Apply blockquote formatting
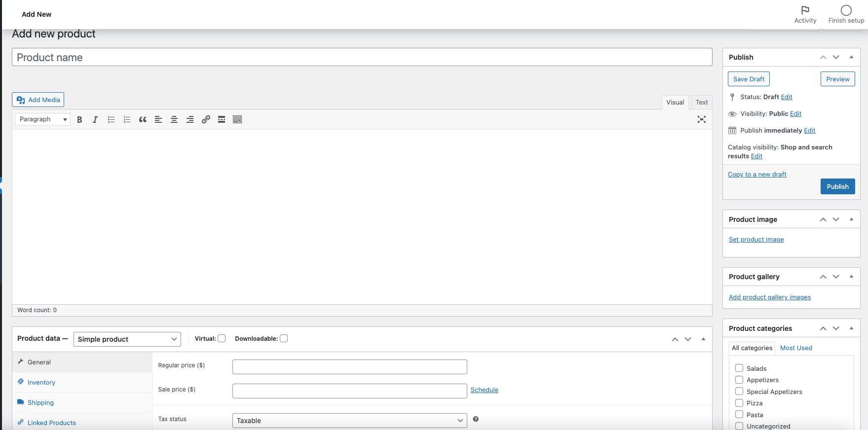 pyautogui.click(x=143, y=119)
